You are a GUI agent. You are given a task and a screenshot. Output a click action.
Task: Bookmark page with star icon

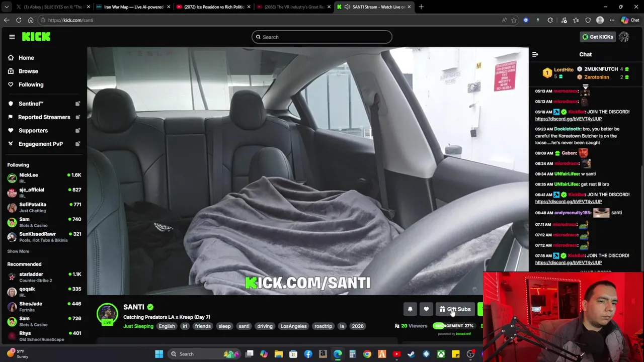tap(514, 20)
